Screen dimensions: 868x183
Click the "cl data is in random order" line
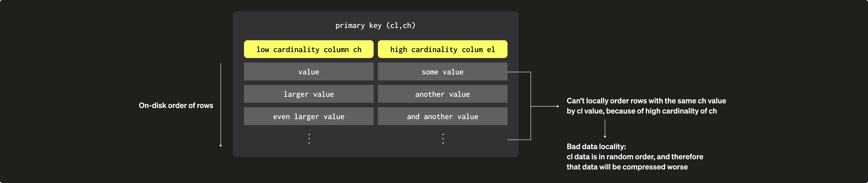pyautogui.click(x=635, y=157)
